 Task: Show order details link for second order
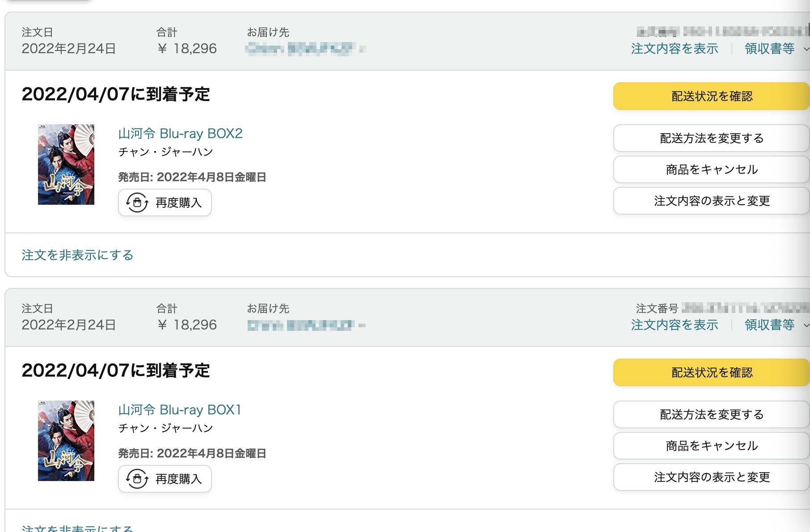pyautogui.click(x=675, y=325)
